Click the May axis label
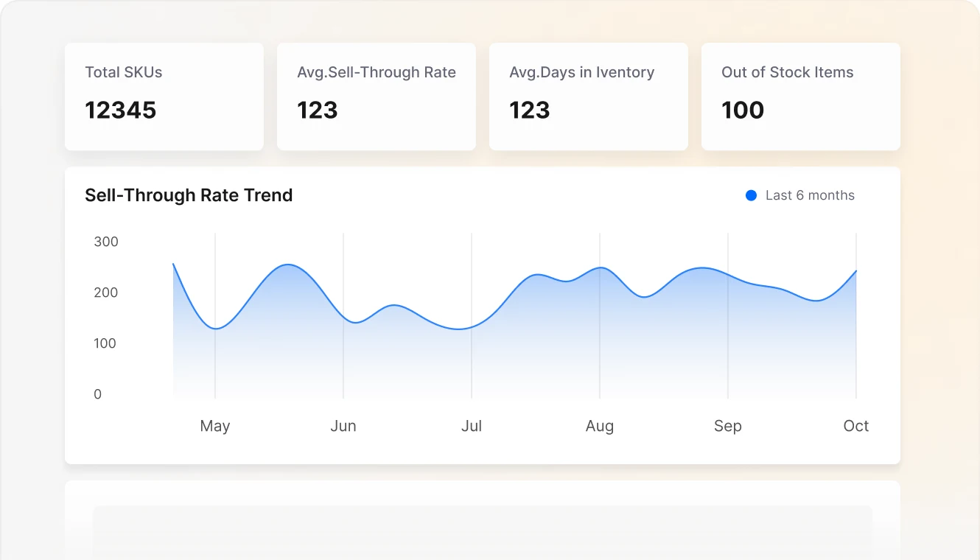This screenshot has width=980, height=560. click(x=215, y=426)
